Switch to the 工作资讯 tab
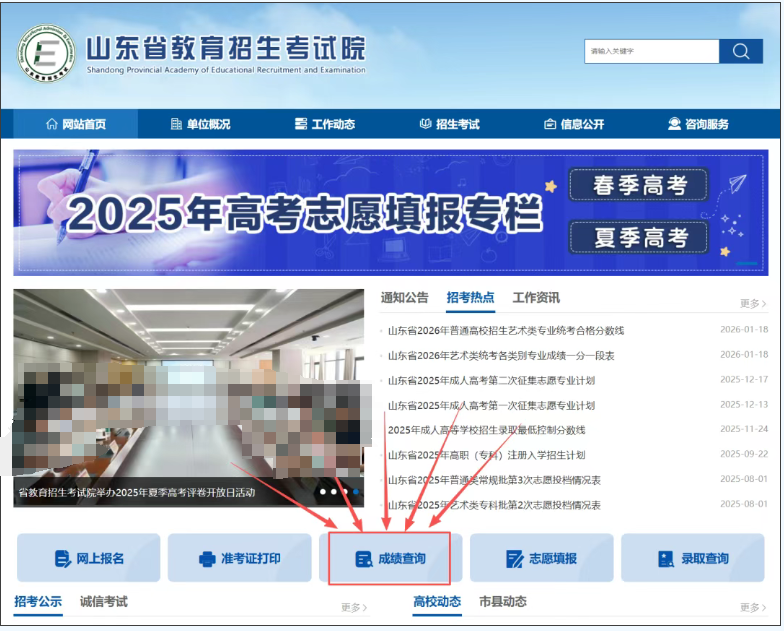This screenshot has width=784, height=631. [x=536, y=298]
